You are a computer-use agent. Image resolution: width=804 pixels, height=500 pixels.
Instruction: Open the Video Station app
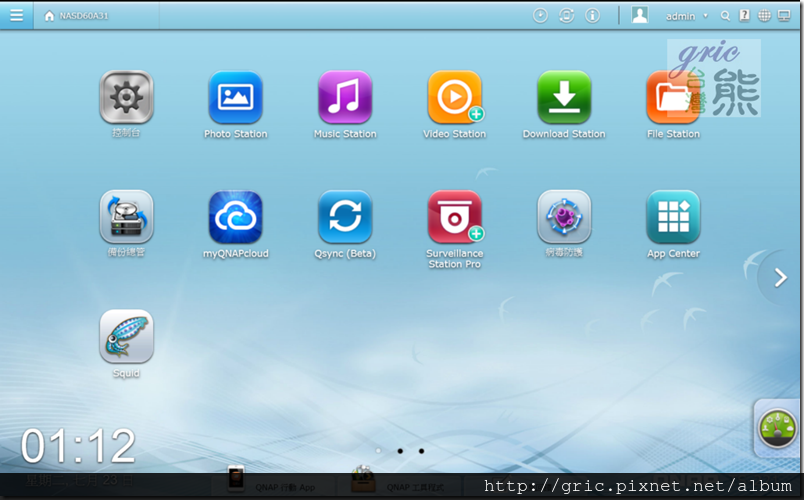tap(455, 97)
